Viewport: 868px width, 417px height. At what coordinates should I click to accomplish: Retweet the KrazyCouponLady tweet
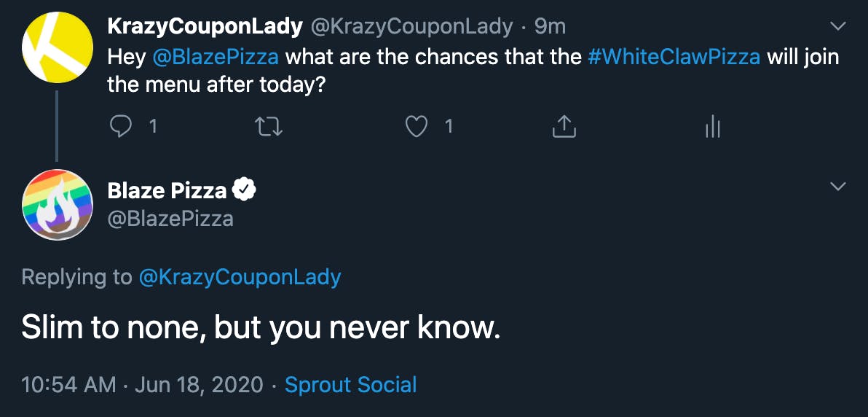269,127
